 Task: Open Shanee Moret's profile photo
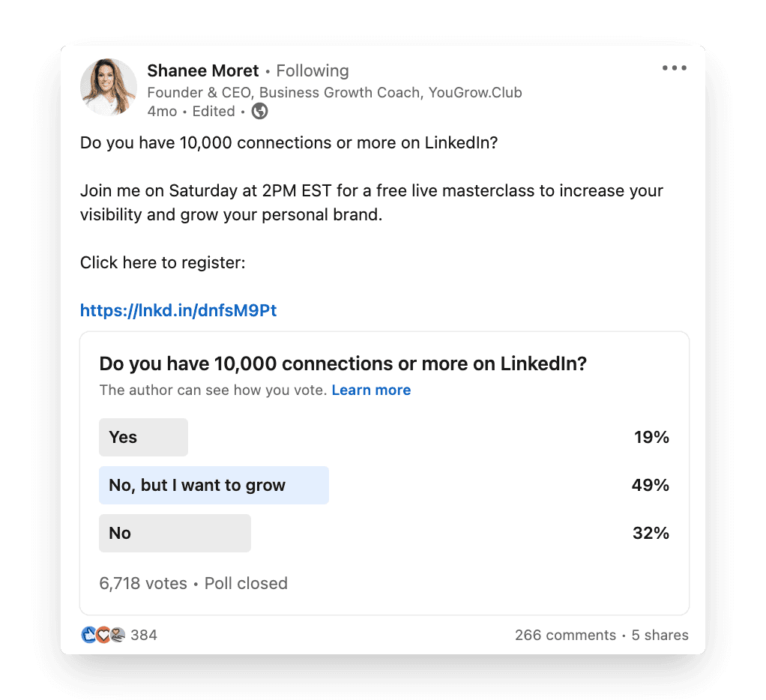click(109, 87)
